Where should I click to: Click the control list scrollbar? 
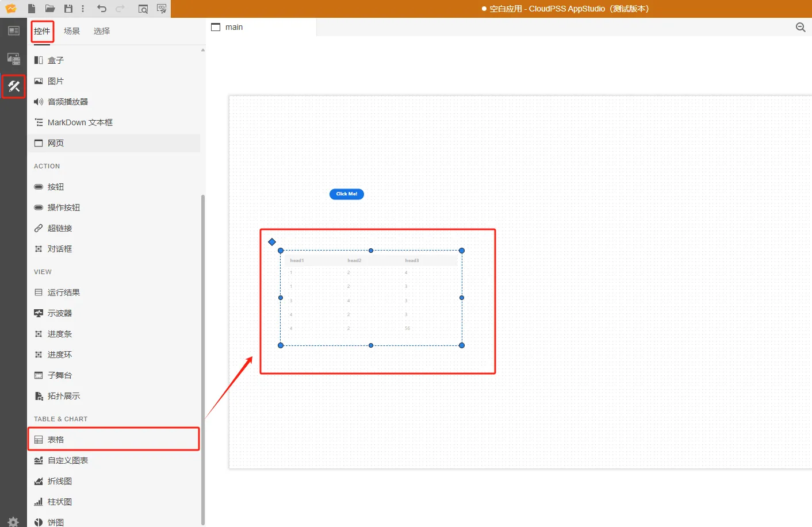click(x=203, y=359)
